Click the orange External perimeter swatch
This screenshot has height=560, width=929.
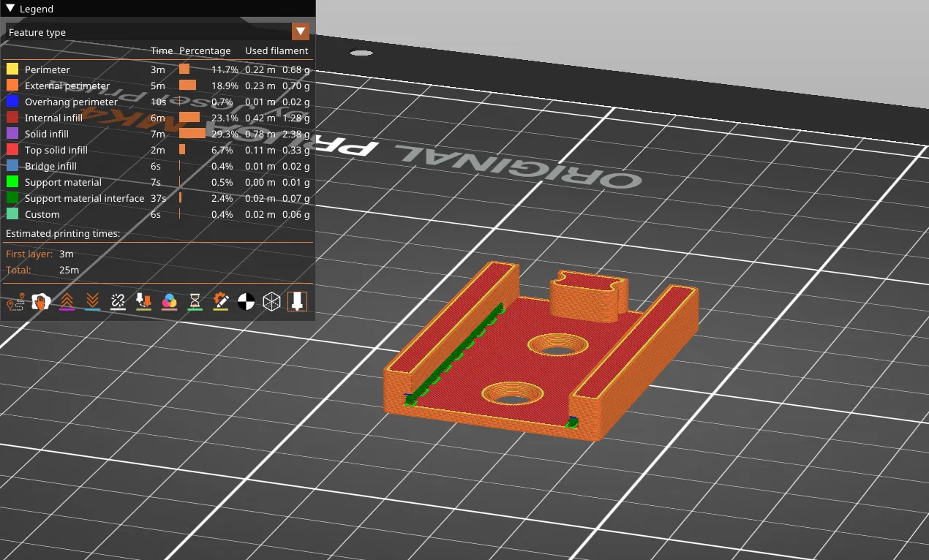coord(12,86)
